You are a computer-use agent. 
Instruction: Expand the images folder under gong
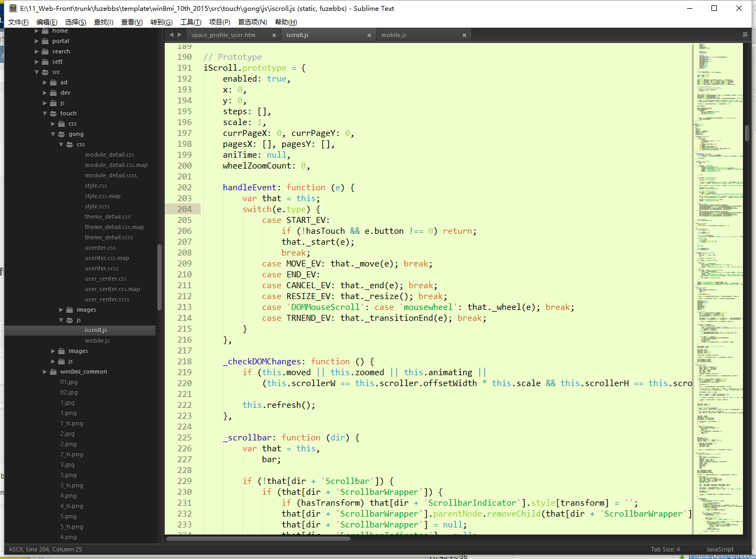[61, 309]
